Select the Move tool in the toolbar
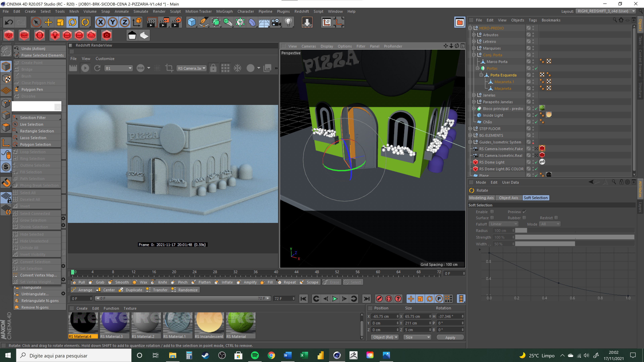Viewport: 644px width, 362px height. click(x=48, y=22)
